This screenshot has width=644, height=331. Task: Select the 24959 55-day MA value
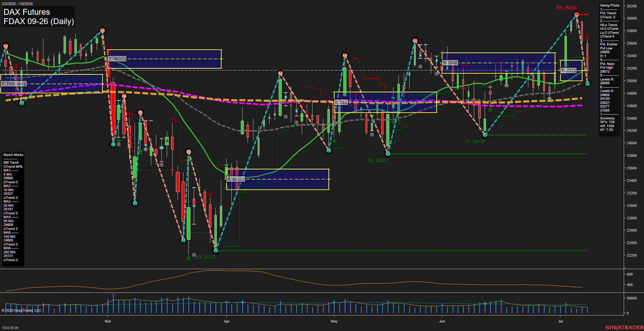[8, 225]
